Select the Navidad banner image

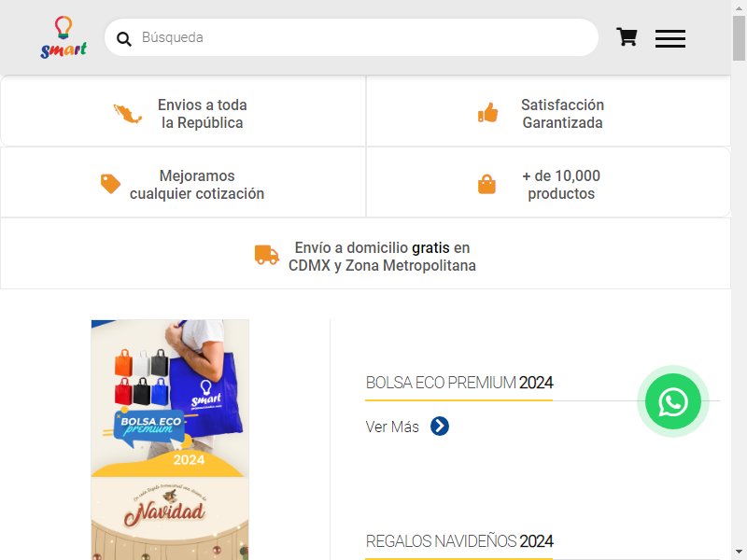click(170, 519)
